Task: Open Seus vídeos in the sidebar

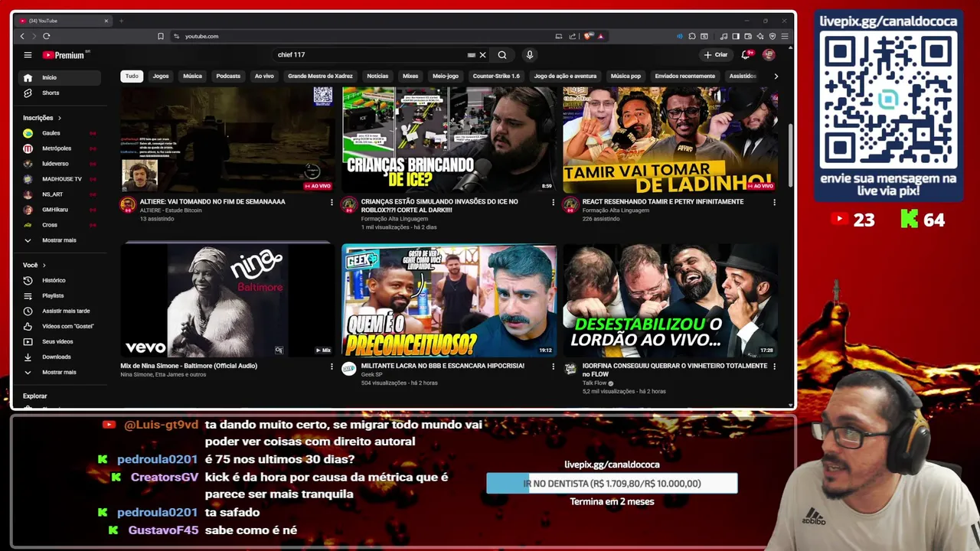Action: coord(59,341)
